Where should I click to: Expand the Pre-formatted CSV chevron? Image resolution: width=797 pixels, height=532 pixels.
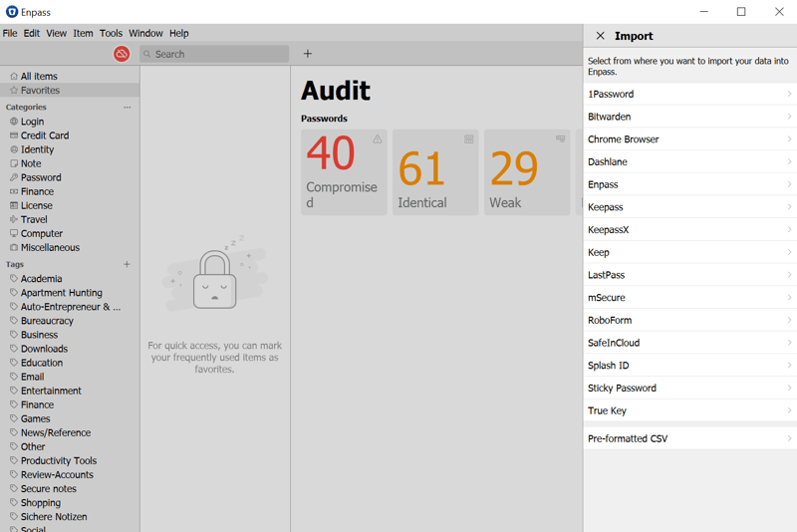click(789, 438)
